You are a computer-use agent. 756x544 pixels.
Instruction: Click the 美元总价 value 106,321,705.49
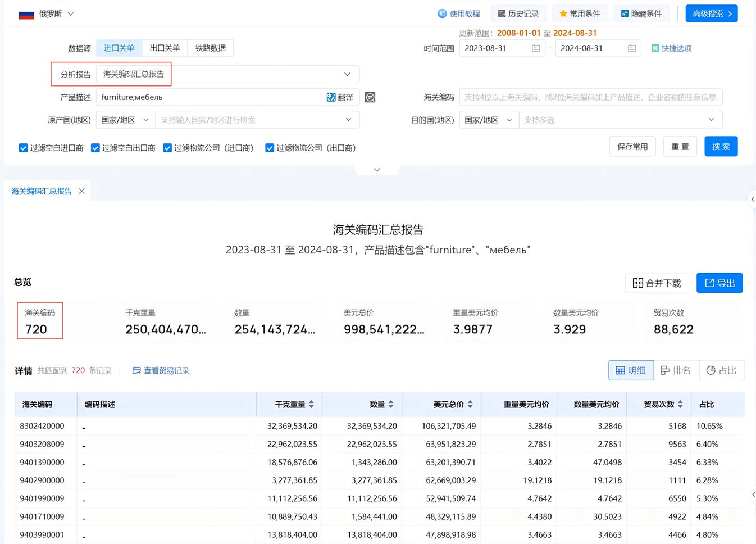click(449, 426)
